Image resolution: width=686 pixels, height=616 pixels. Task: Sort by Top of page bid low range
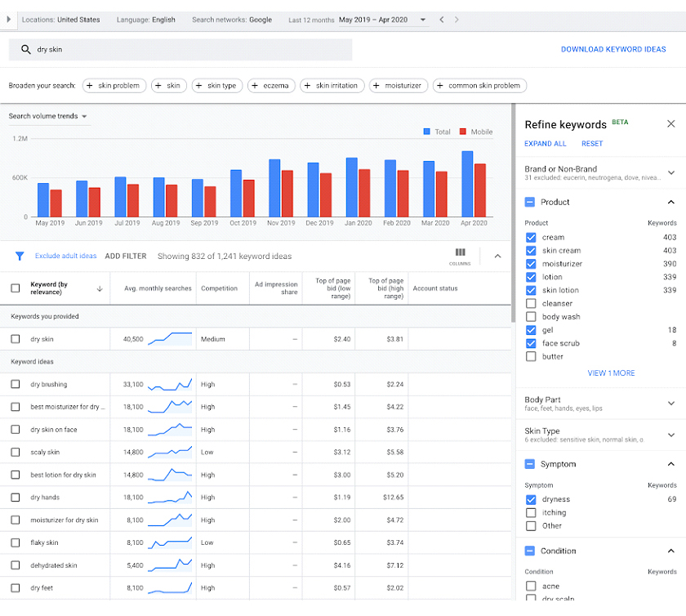click(x=333, y=288)
